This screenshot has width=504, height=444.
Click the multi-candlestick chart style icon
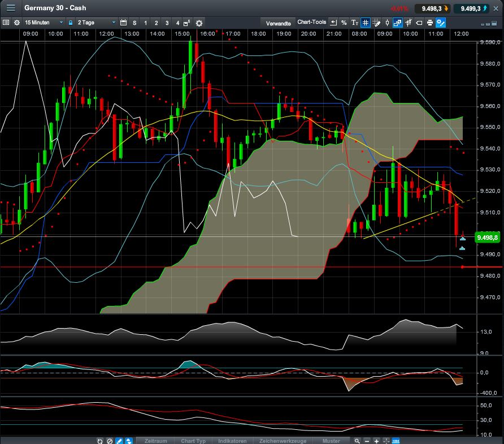(x=409, y=23)
